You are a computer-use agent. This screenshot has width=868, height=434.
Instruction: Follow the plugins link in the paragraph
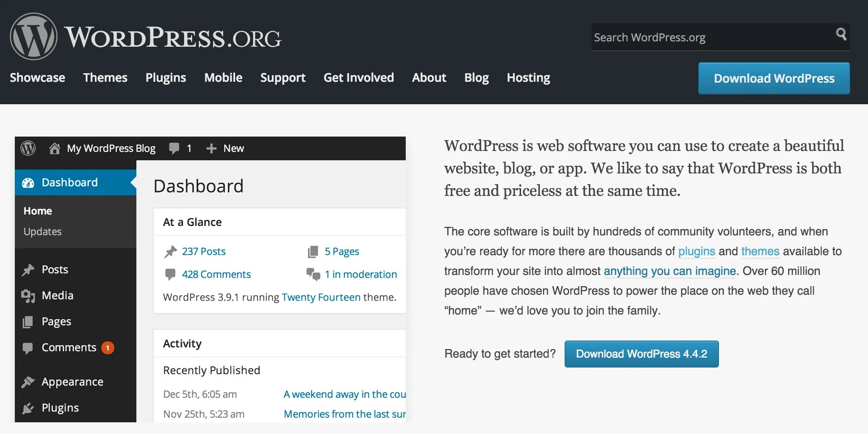pos(697,251)
